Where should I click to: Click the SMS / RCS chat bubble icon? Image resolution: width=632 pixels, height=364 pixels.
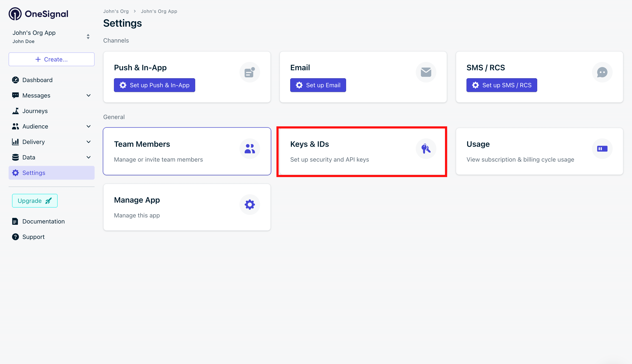click(x=602, y=72)
